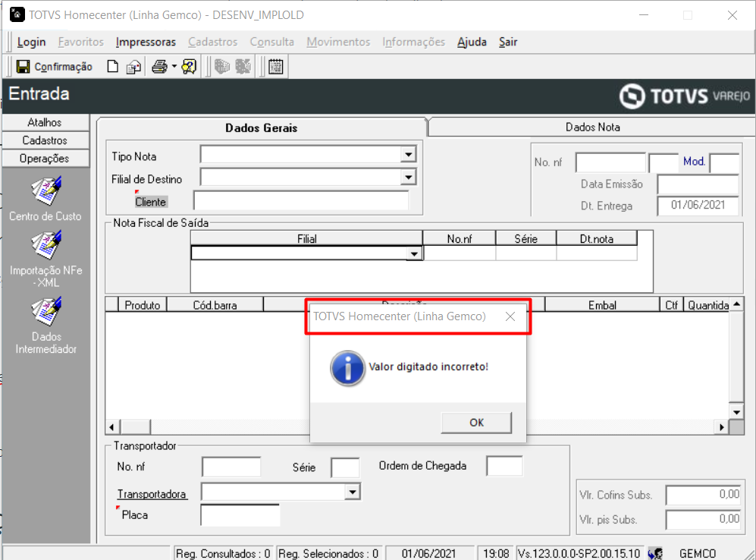Open the Impressoras menu

146,42
